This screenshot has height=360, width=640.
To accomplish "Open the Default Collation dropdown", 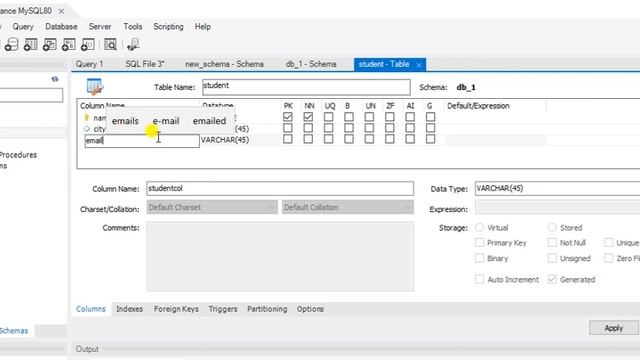I will coord(348,207).
